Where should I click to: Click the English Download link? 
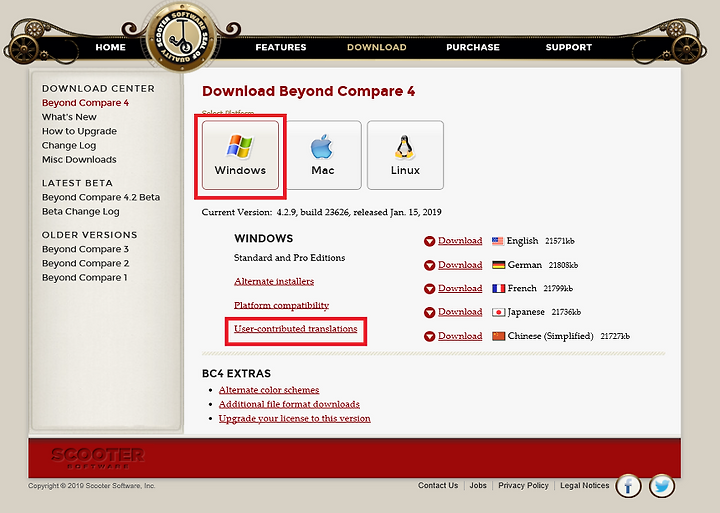click(x=460, y=241)
